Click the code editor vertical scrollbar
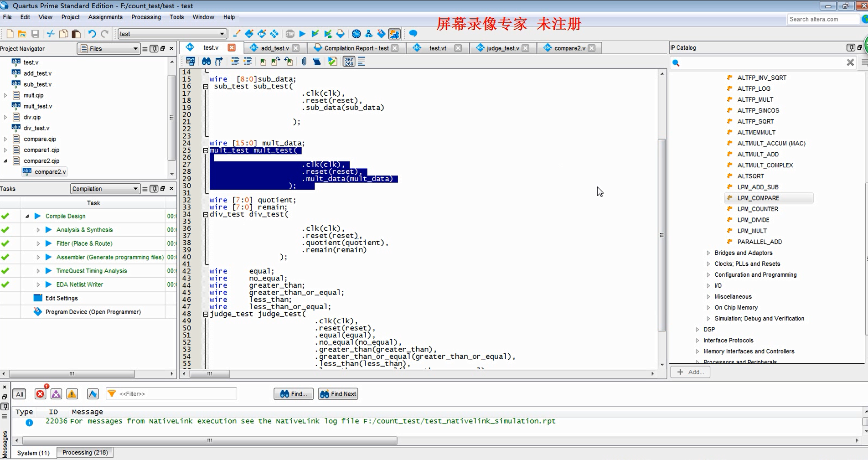Image resolution: width=868 pixels, height=460 pixels. [x=662, y=235]
